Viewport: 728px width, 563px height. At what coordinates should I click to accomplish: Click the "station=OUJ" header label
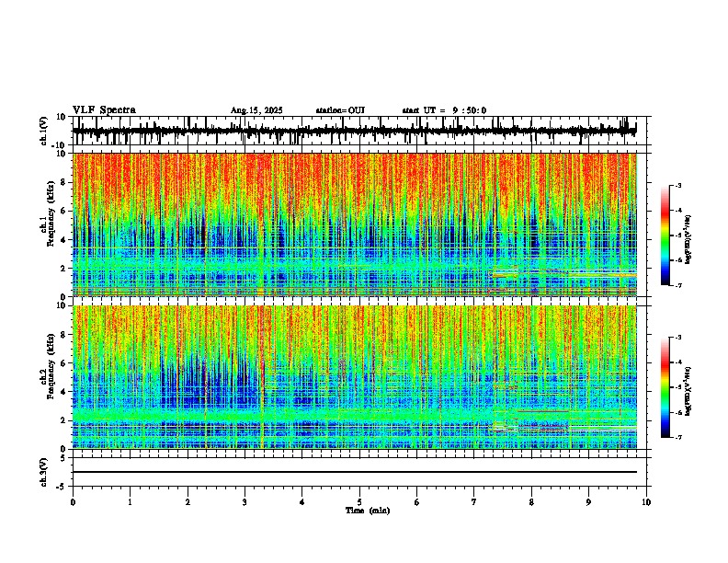click(340, 110)
